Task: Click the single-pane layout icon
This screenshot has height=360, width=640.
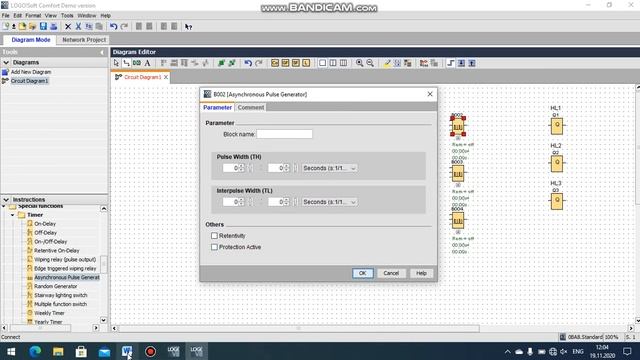Action: coord(322,63)
